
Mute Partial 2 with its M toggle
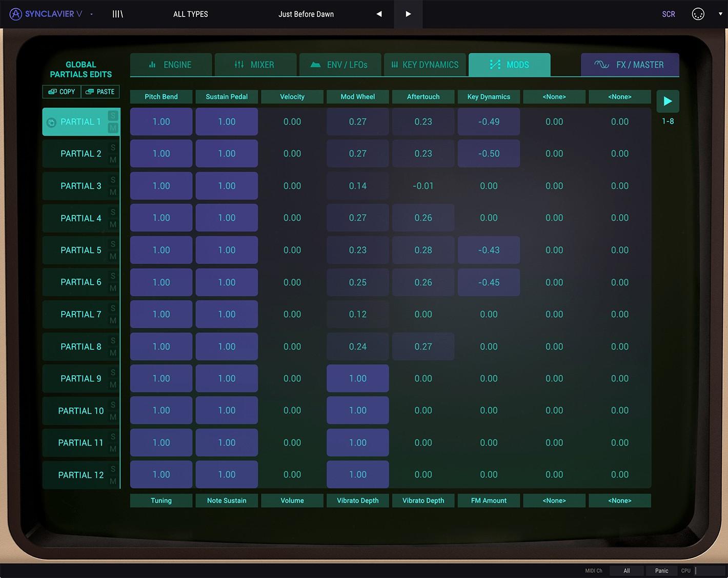pos(113,160)
